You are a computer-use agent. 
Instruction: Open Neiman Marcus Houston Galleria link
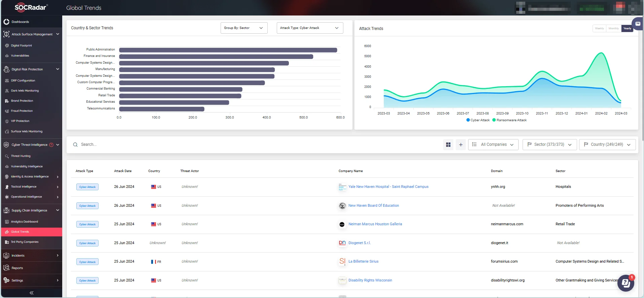[x=375, y=224]
